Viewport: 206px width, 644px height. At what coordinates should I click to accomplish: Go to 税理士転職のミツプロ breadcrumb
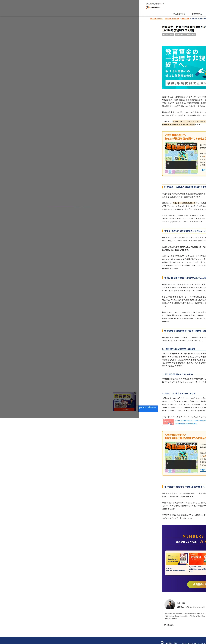(x=156, y=19)
